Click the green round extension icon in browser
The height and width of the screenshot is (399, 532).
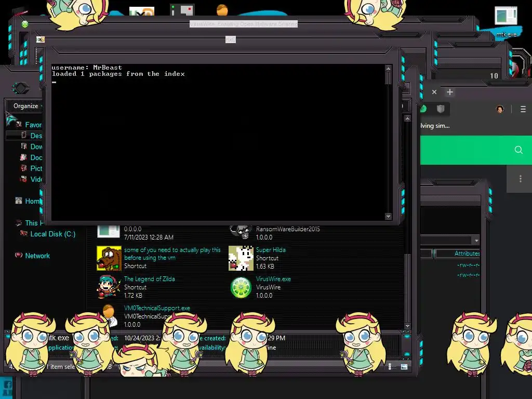tap(423, 109)
